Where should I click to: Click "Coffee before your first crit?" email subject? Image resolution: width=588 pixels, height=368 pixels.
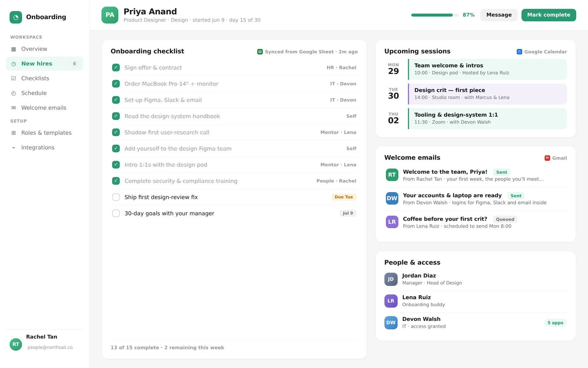coord(445,219)
